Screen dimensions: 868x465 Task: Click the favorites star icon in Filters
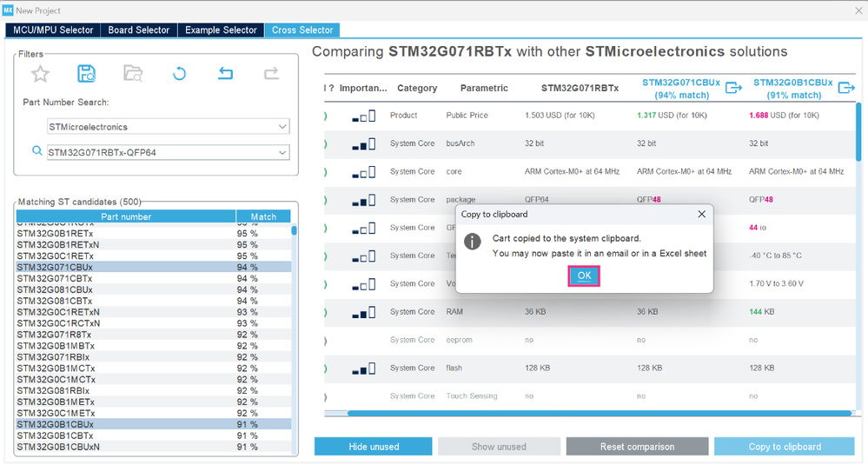(40, 74)
